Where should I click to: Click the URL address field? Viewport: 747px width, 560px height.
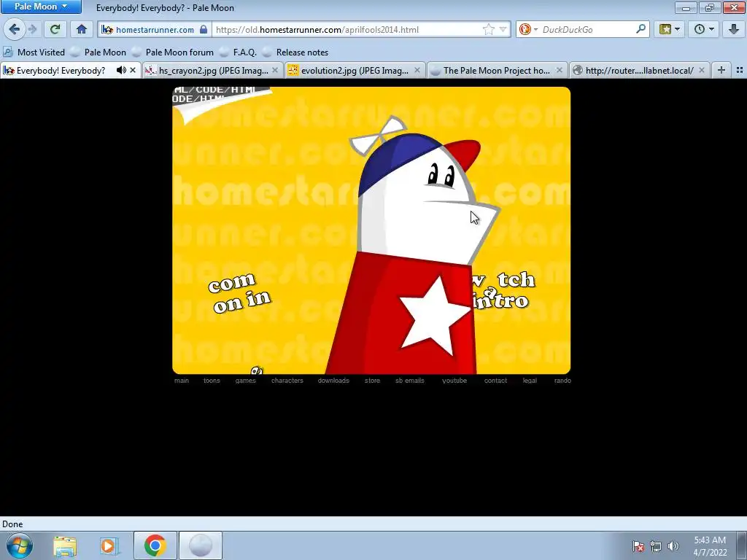(347, 29)
